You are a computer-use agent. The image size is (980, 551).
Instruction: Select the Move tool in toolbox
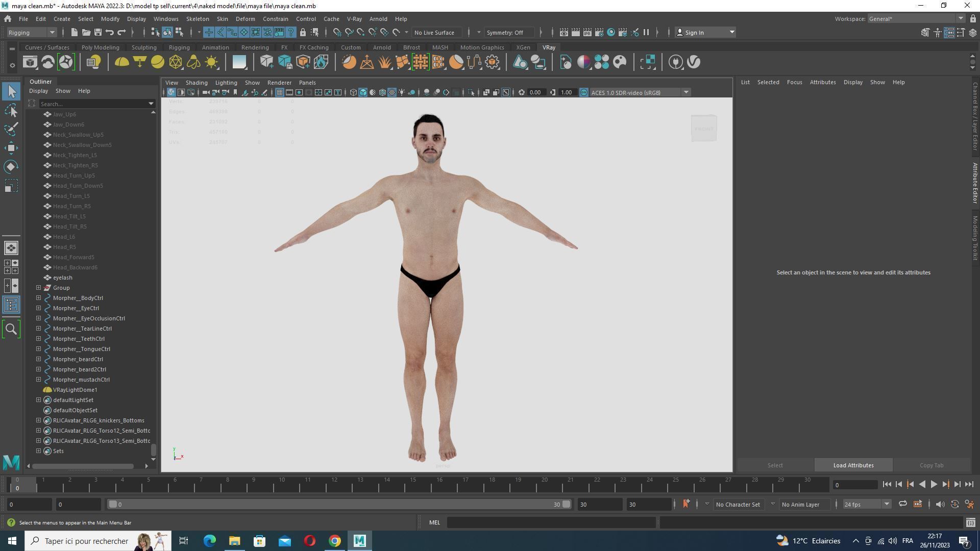pyautogui.click(x=11, y=148)
